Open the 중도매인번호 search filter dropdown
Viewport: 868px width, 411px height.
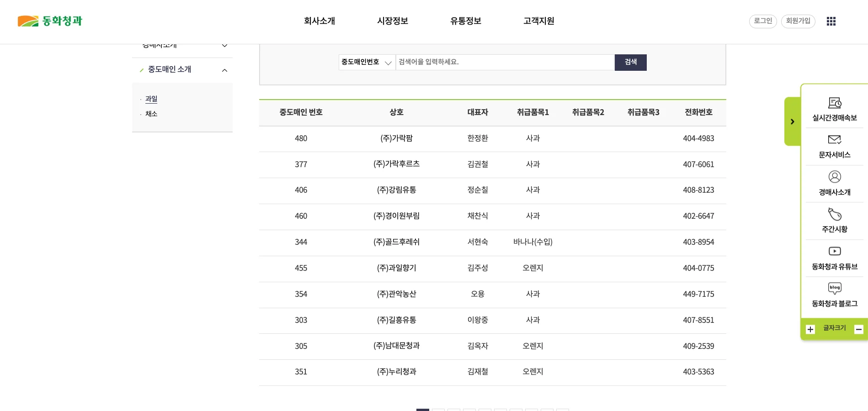[x=367, y=62]
